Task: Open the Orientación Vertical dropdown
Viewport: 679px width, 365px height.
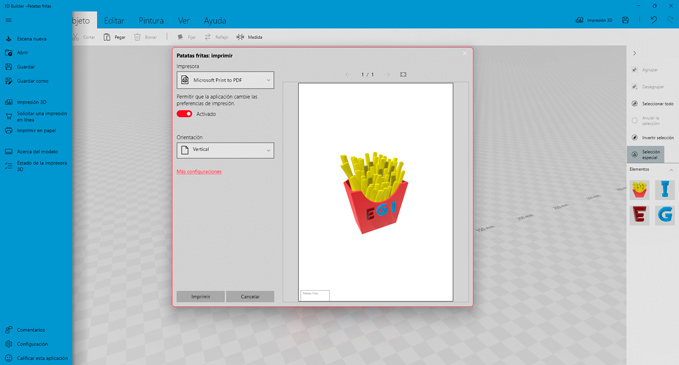Action: click(x=225, y=150)
